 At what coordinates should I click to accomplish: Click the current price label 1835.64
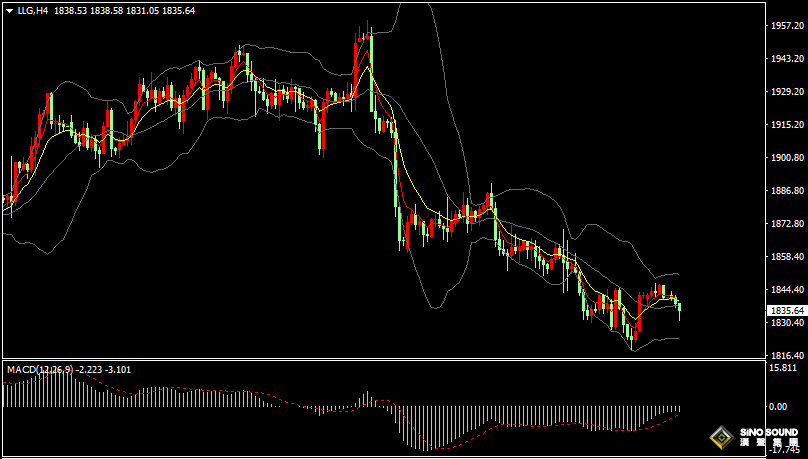pyautogui.click(x=786, y=310)
